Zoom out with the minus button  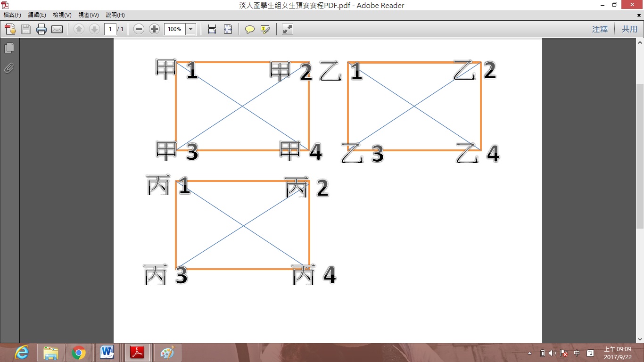tap(139, 29)
